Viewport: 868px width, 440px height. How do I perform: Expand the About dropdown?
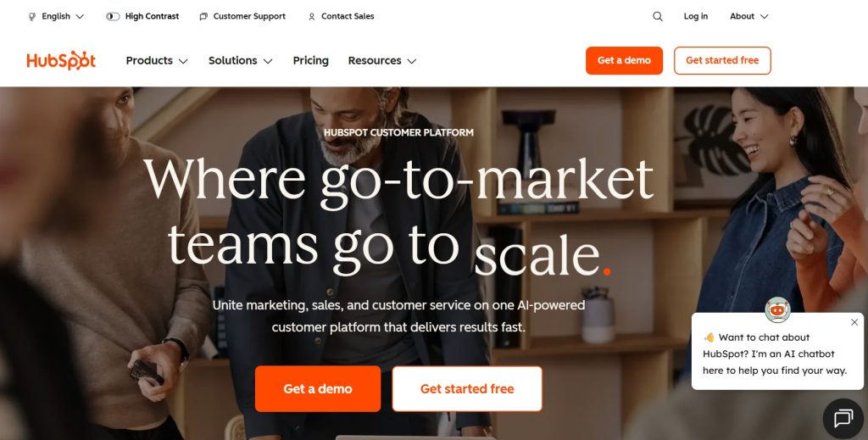coord(749,17)
